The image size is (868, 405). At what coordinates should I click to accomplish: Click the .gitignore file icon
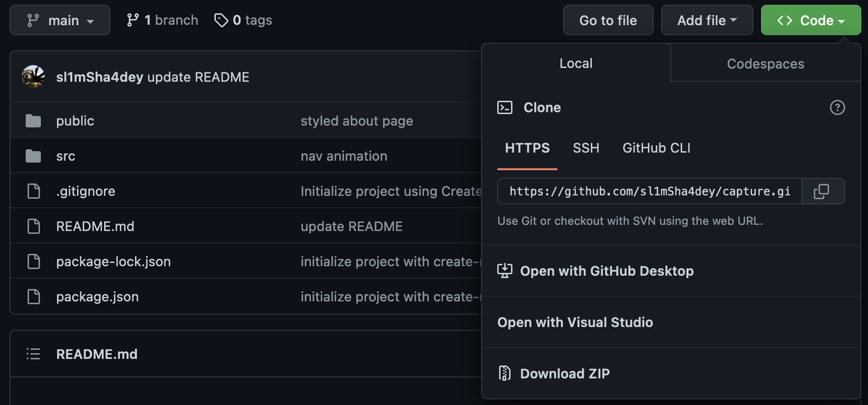point(34,191)
